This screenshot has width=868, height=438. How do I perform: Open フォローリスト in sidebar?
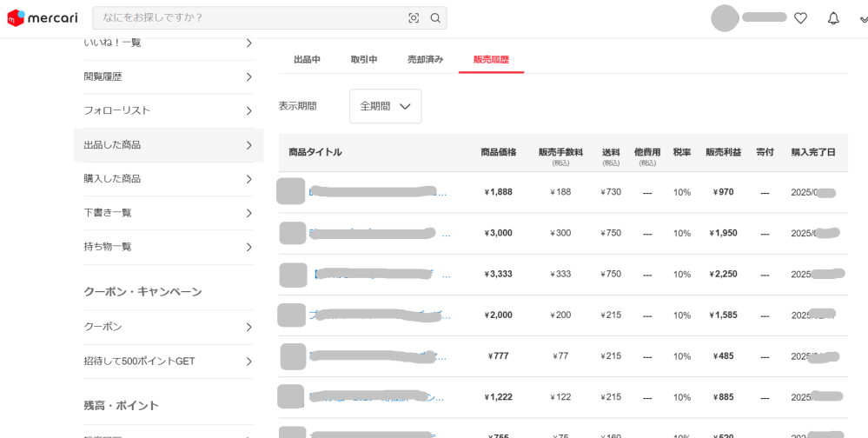169,110
